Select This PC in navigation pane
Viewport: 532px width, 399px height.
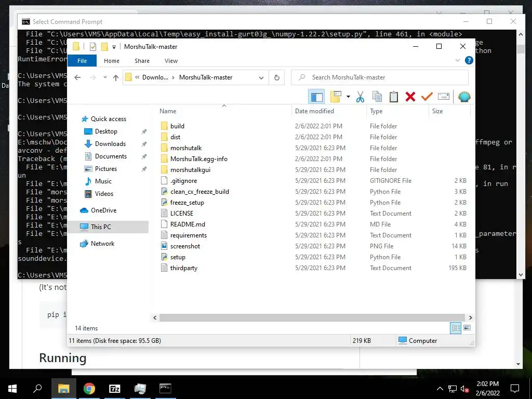point(101,227)
